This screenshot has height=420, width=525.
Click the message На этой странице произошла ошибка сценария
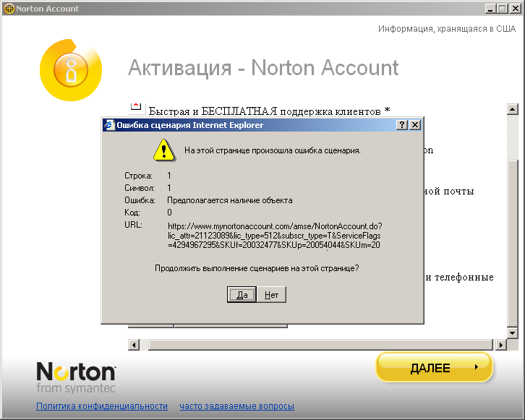(273, 150)
